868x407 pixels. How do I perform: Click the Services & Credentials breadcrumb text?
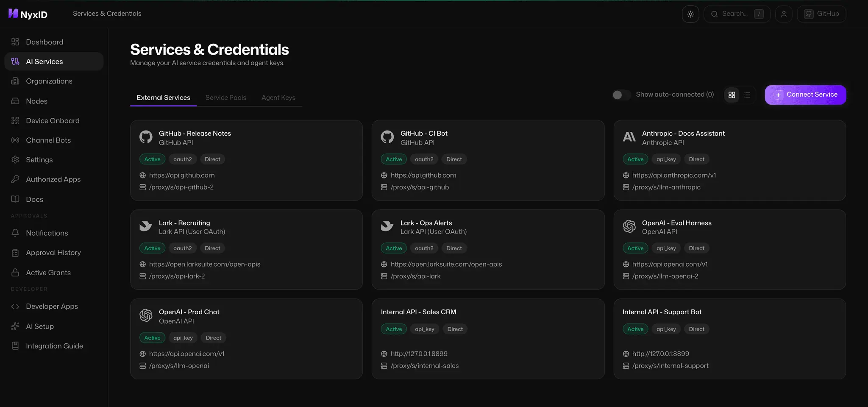(107, 14)
